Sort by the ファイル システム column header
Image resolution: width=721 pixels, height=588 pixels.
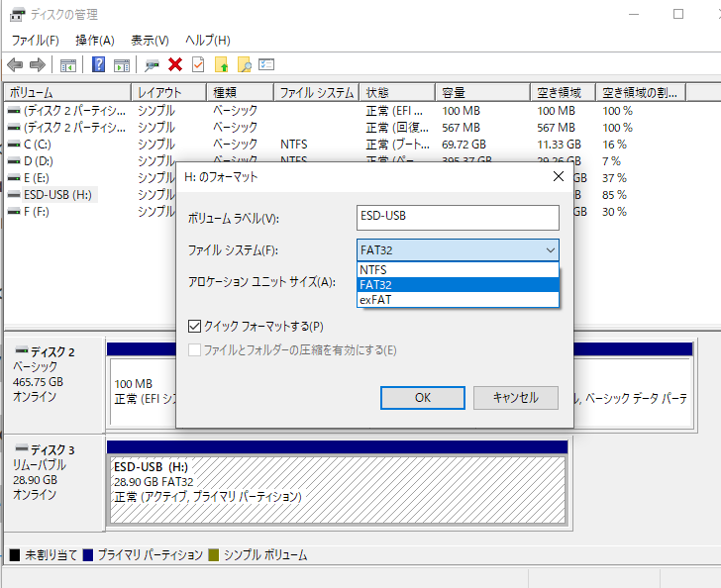tap(316, 92)
